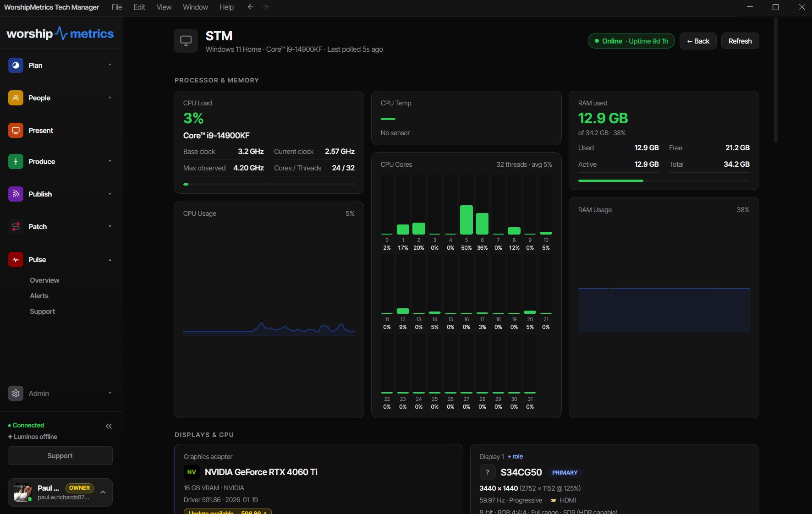The height and width of the screenshot is (514, 812).
Task: Refresh the STM device data
Action: pos(740,41)
